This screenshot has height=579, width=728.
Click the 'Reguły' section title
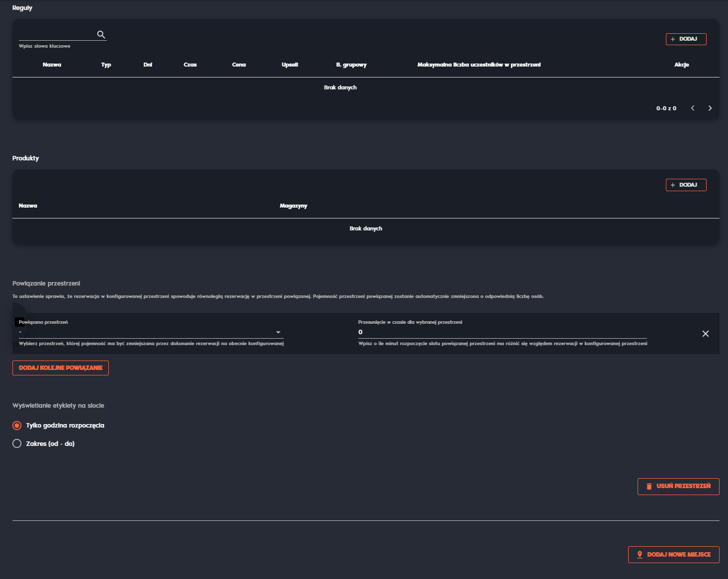tap(22, 8)
